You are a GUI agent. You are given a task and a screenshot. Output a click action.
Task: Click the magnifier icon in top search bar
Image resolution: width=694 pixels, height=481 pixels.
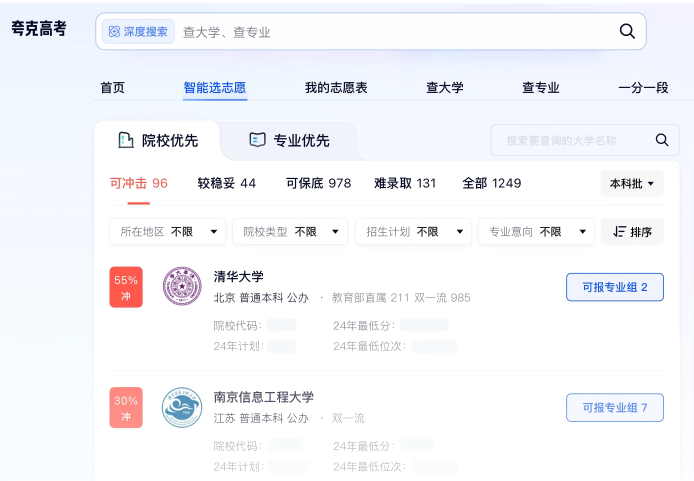(627, 31)
